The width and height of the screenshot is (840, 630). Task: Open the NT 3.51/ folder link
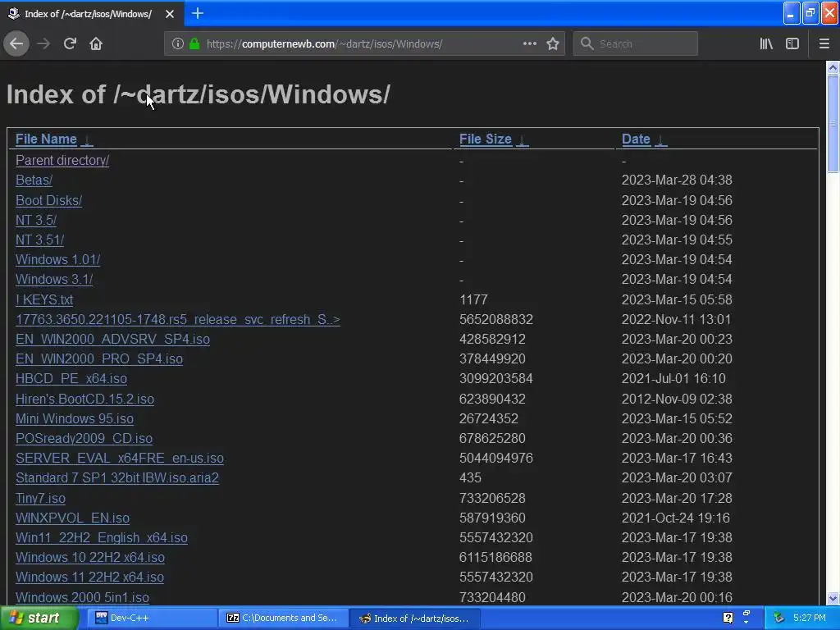(39, 240)
